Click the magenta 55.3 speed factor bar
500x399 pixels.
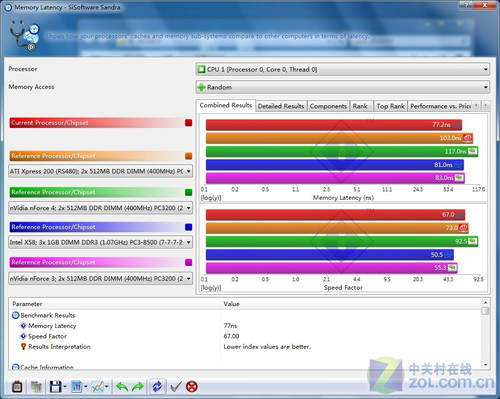pyautogui.click(x=332, y=268)
